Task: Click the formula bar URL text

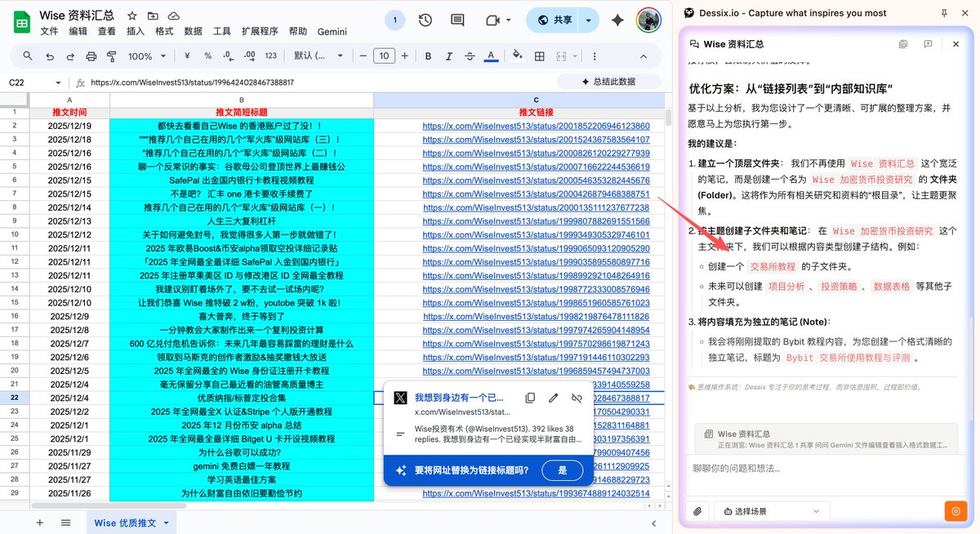Action: click(x=193, y=82)
